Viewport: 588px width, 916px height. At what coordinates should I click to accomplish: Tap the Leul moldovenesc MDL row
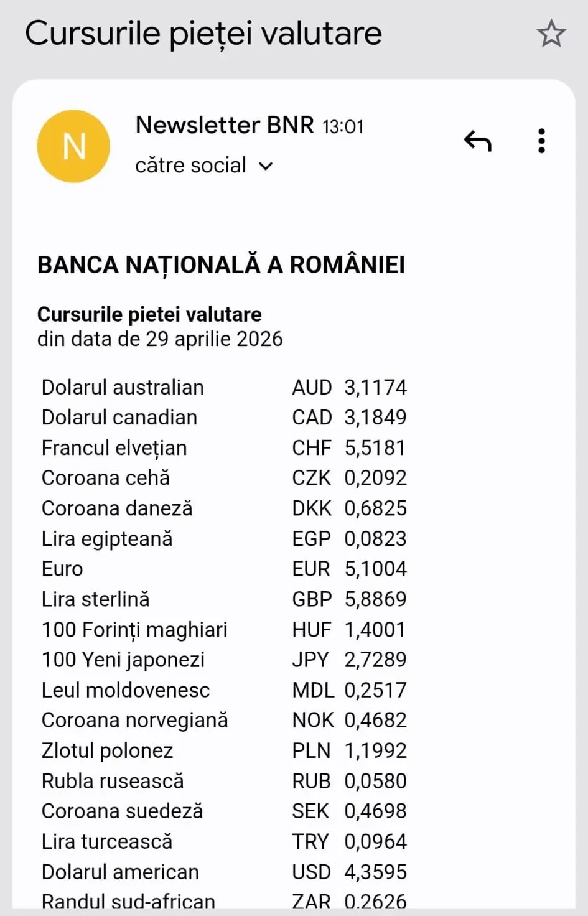pyautogui.click(x=224, y=690)
